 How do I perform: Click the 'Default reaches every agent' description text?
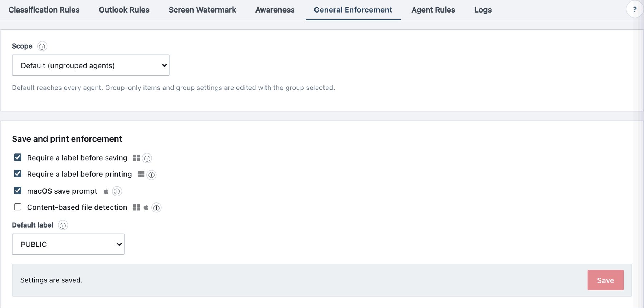point(174,88)
